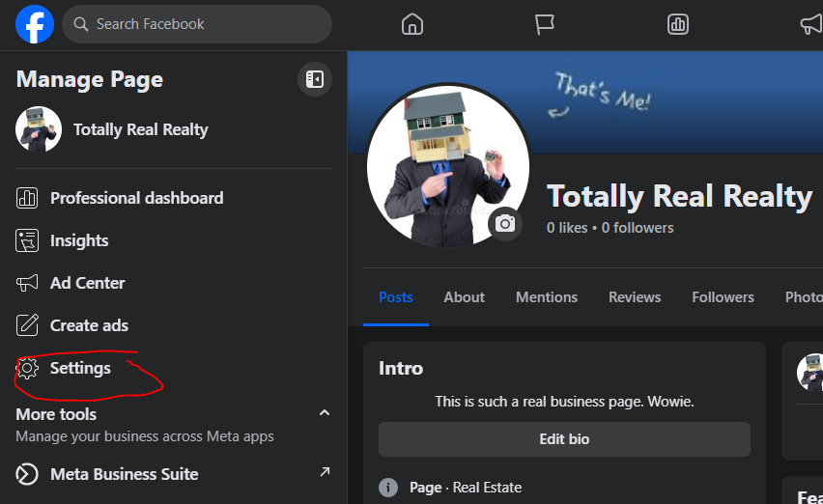Switch to the Mentions tab
The width and height of the screenshot is (823, 504).
tap(547, 297)
